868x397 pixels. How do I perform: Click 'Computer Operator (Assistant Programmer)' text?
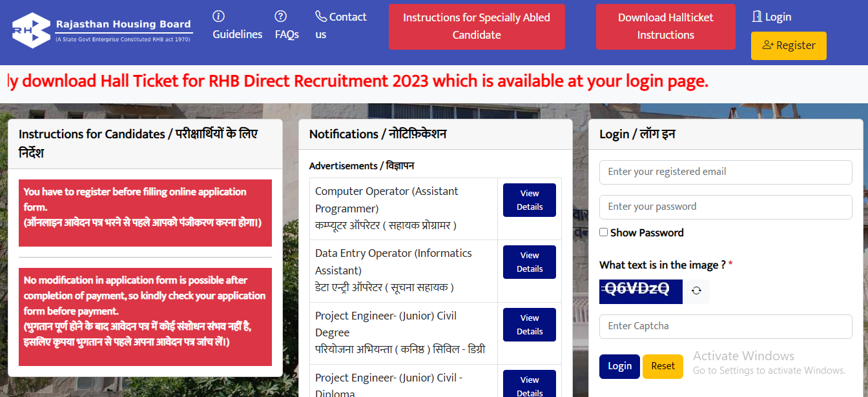click(387, 200)
